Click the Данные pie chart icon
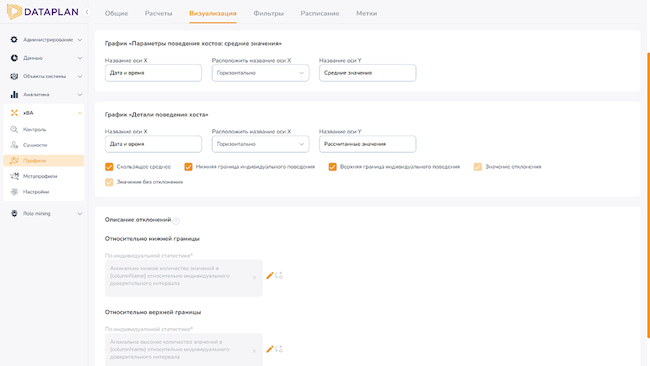The width and height of the screenshot is (650, 366). pos(14,58)
